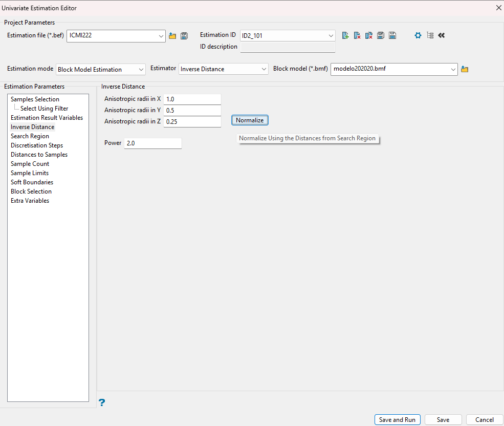Open the Estimation file dropdown
This screenshot has width=504, height=426.
161,36
